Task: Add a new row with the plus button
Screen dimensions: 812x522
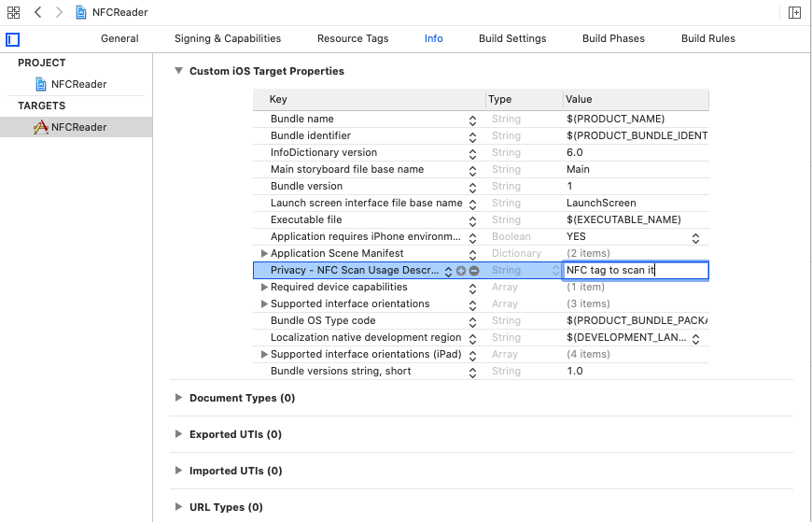Action: click(461, 271)
